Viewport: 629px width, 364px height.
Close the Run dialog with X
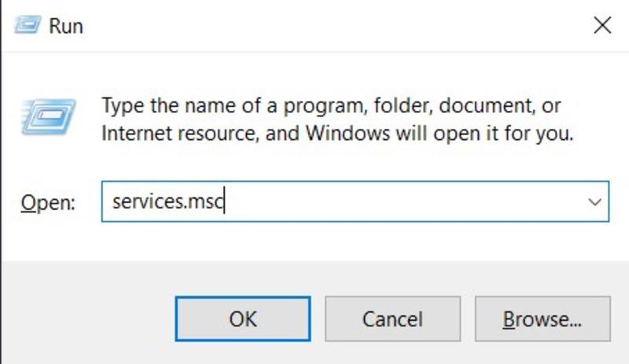coord(602,25)
